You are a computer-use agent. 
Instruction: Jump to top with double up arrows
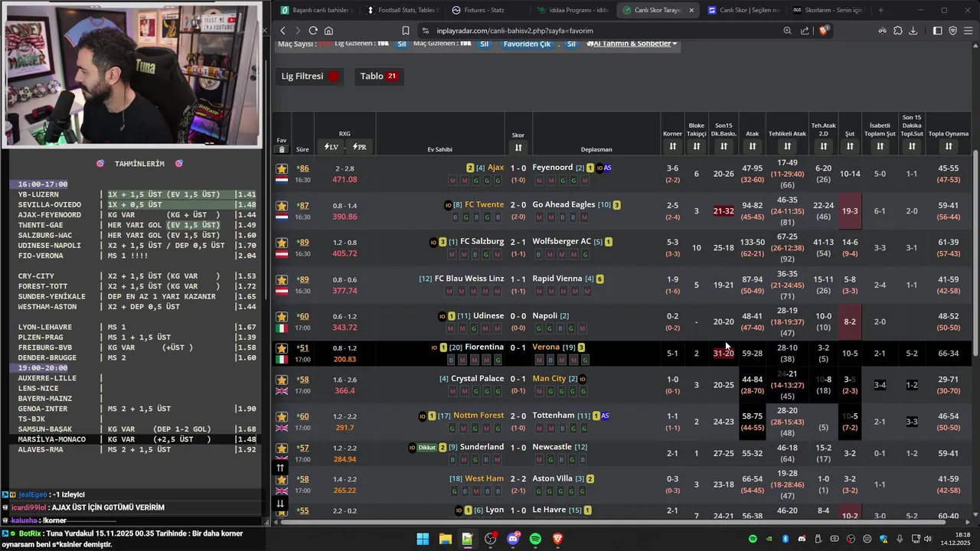tap(280, 468)
